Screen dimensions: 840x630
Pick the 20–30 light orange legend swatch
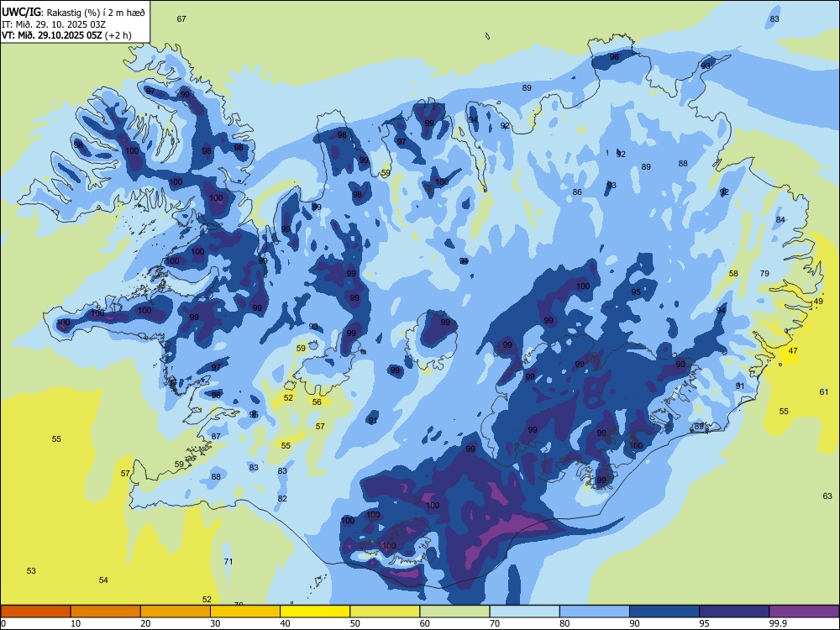point(176,612)
